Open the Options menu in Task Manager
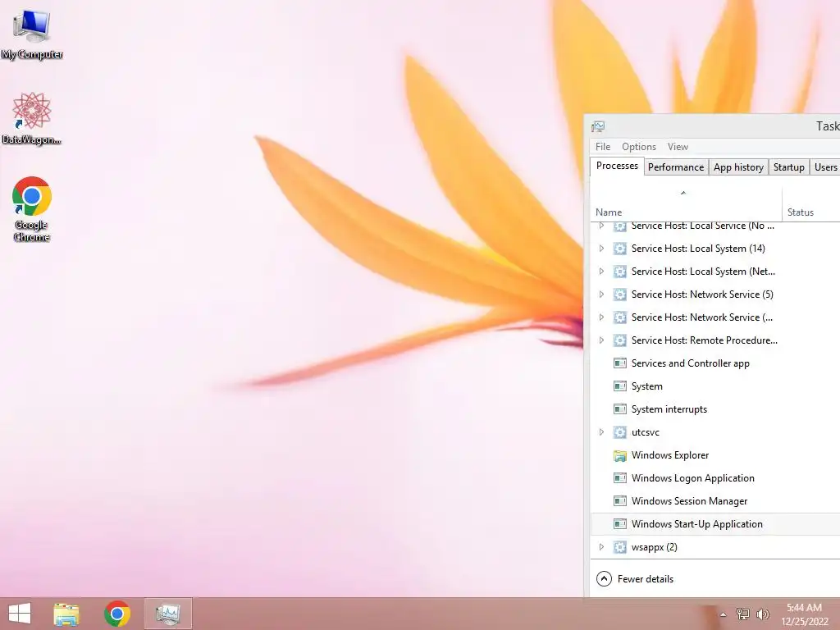This screenshot has height=630, width=840. click(x=638, y=147)
